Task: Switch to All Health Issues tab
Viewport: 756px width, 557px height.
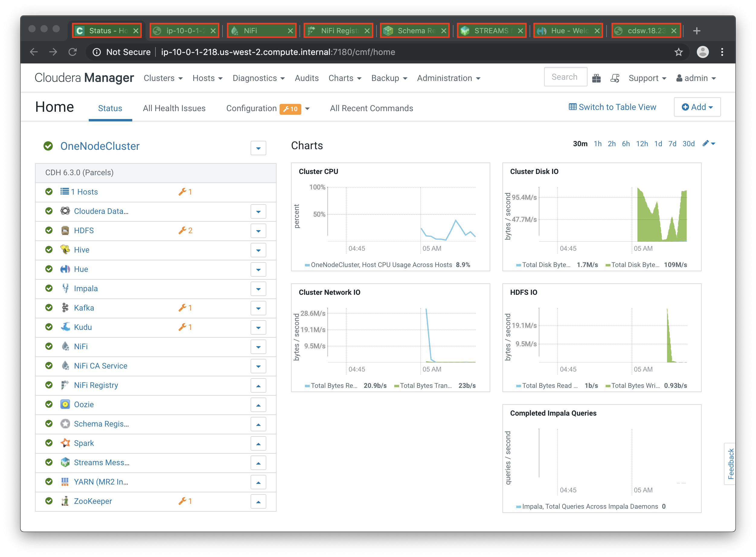Action: coord(174,108)
